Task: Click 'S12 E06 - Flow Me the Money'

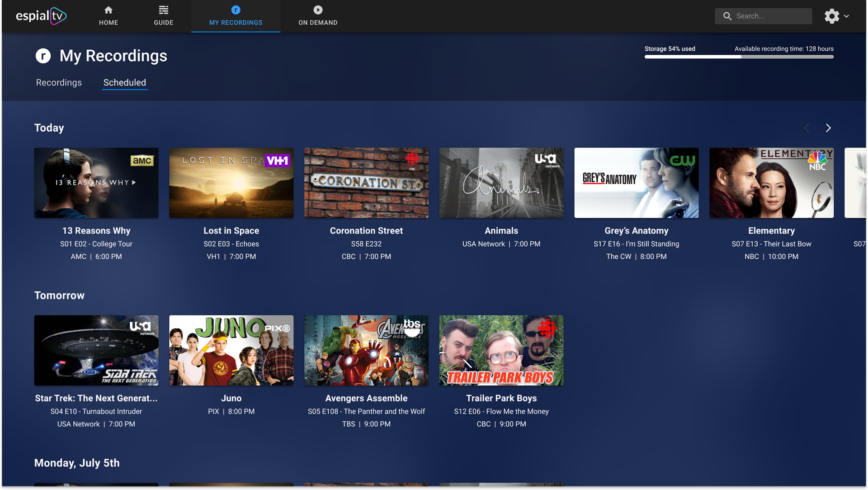Action: pos(501,411)
